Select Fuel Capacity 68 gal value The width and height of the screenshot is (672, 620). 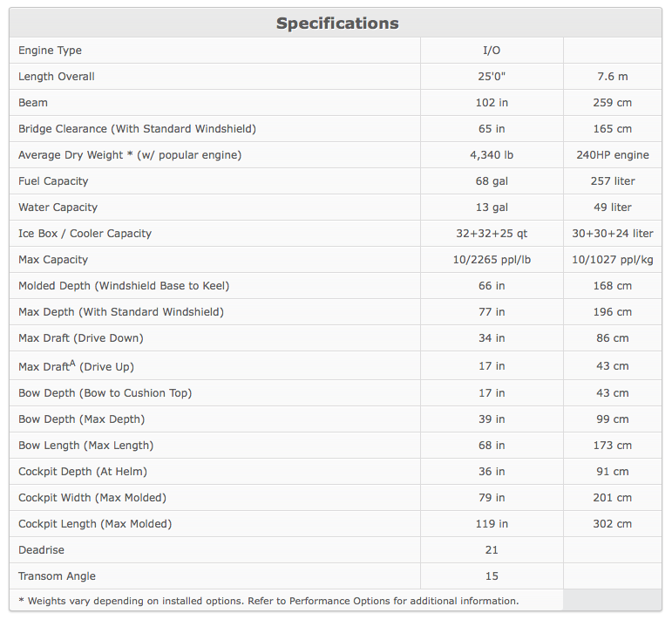pos(492,181)
